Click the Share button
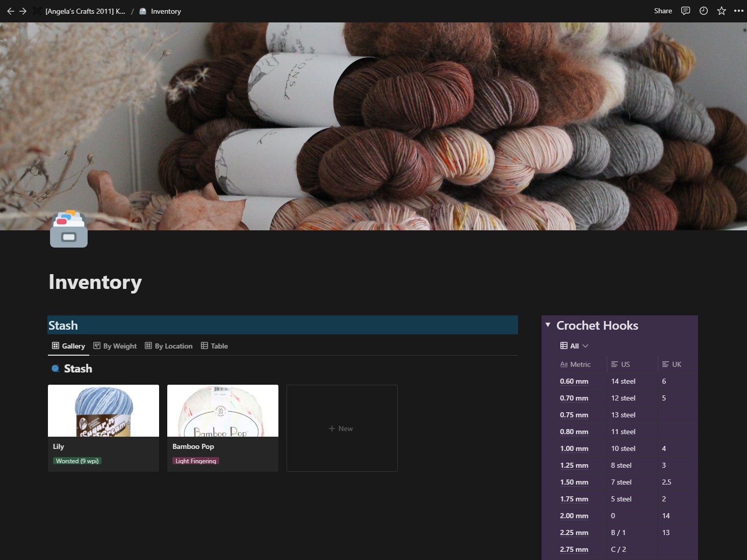 point(662,11)
